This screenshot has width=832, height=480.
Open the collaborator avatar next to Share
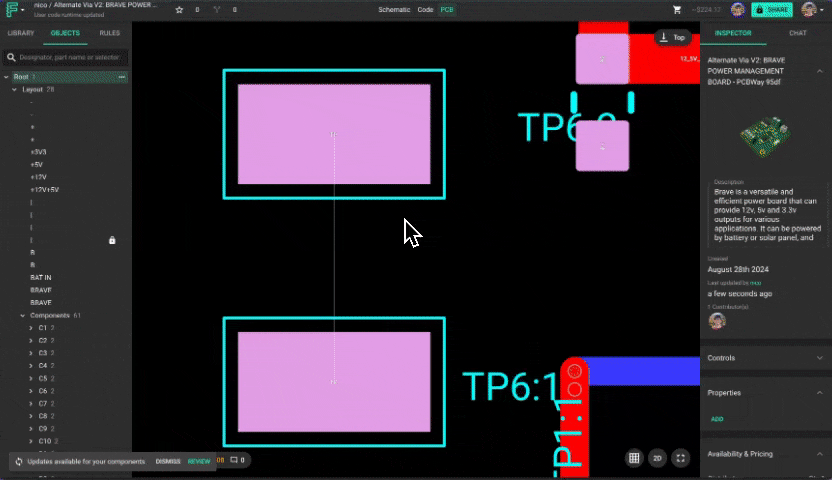tap(738, 10)
